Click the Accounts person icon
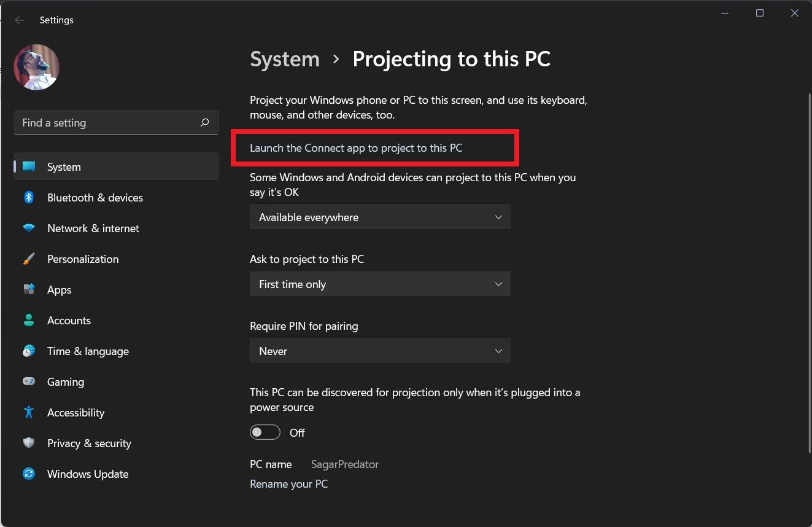This screenshot has width=812, height=527. click(29, 320)
